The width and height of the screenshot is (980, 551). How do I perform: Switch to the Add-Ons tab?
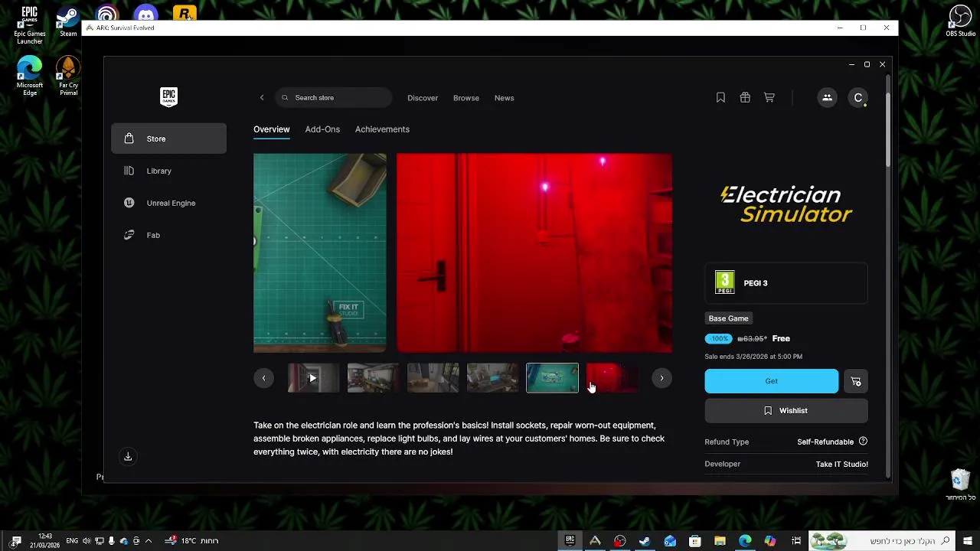point(322,129)
